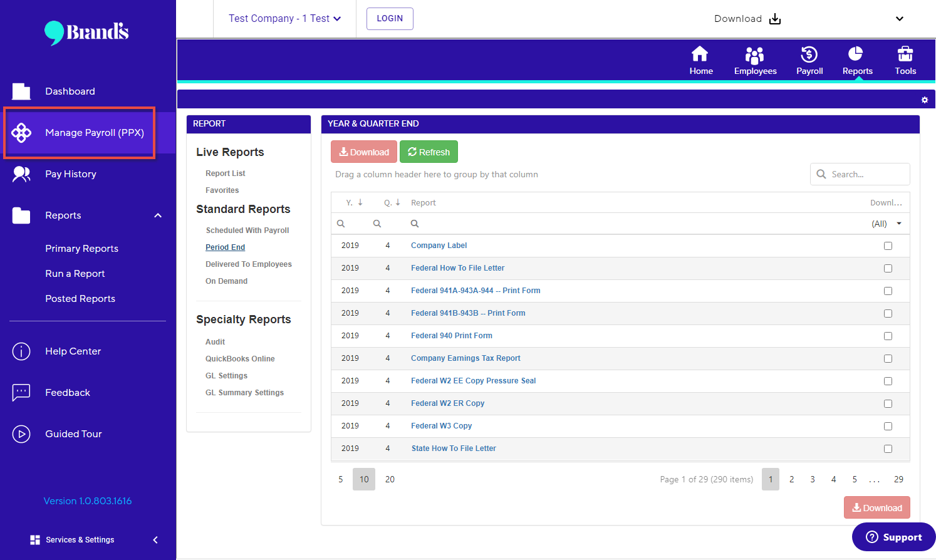
Task: Click the red Download button above grid
Action: [364, 152]
